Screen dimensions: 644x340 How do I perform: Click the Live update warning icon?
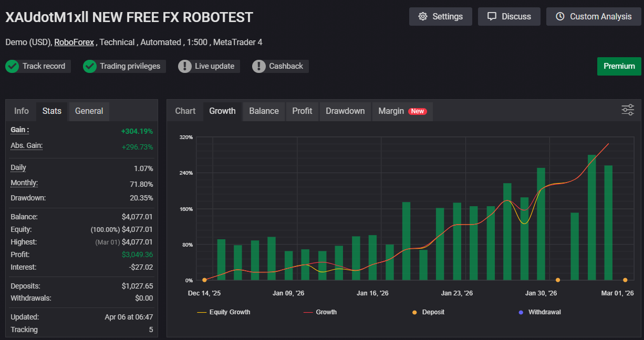point(185,67)
